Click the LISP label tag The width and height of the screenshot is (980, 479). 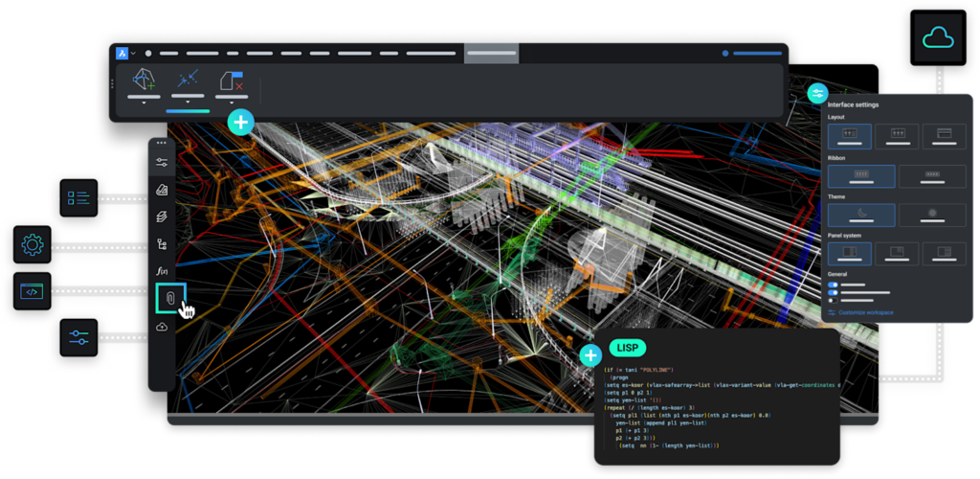coord(626,347)
